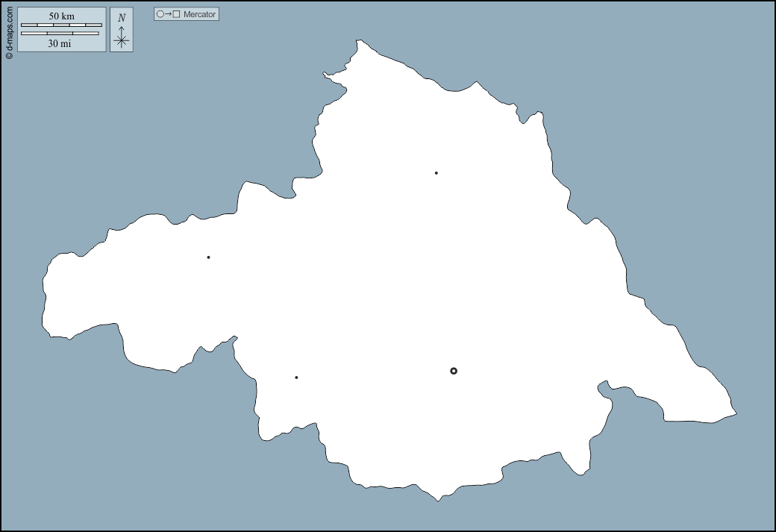Image resolution: width=776 pixels, height=532 pixels.
Task: Click the arrow between circle and square
Action: pyautogui.click(x=168, y=14)
